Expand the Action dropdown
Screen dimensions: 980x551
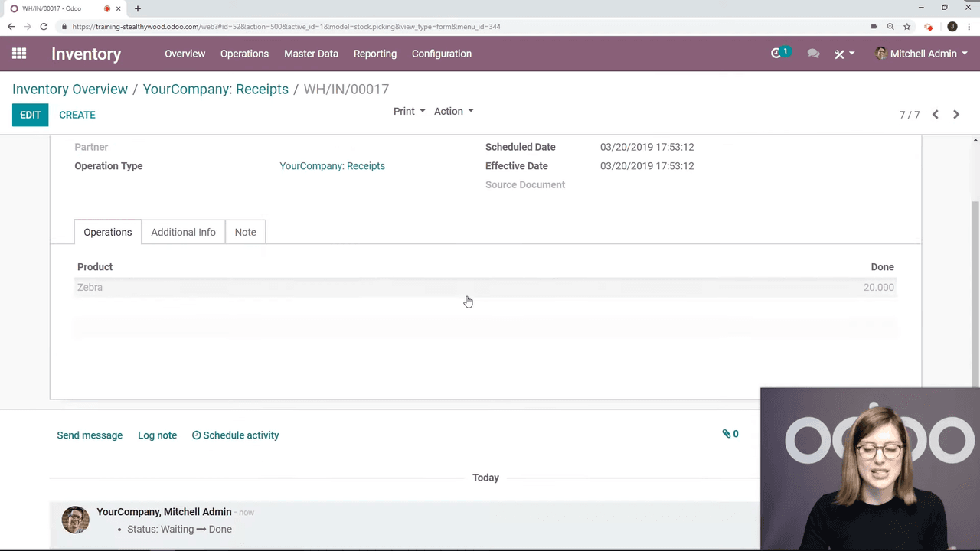tap(453, 111)
